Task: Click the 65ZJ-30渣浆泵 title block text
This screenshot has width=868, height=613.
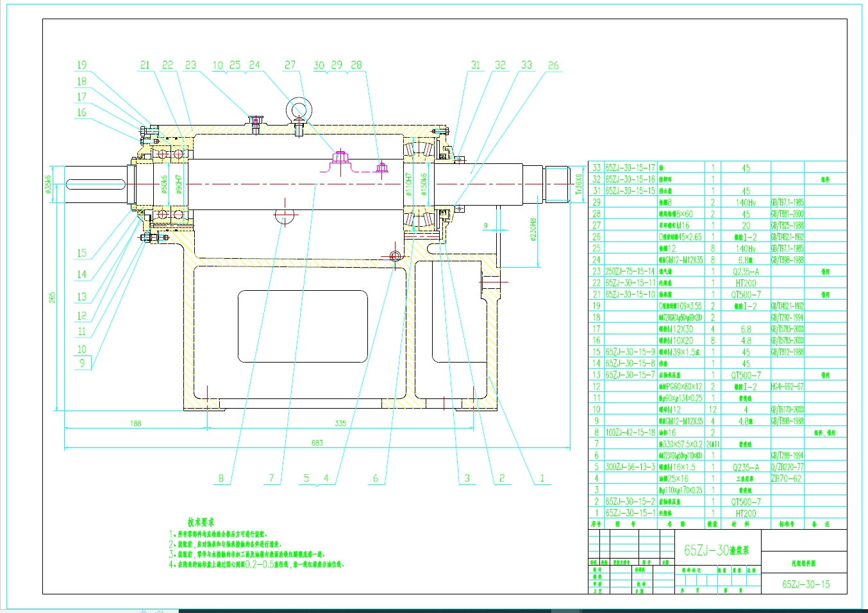Action: click(x=717, y=550)
